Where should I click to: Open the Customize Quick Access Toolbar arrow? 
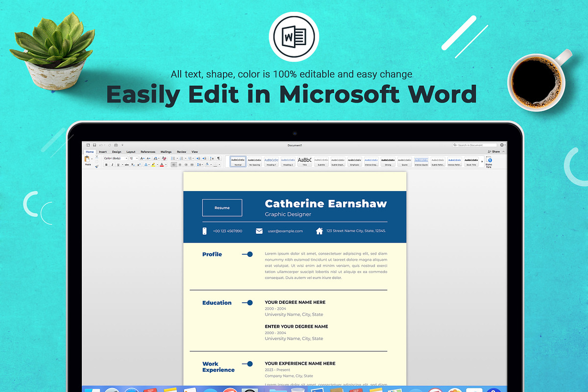[x=122, y=145]
